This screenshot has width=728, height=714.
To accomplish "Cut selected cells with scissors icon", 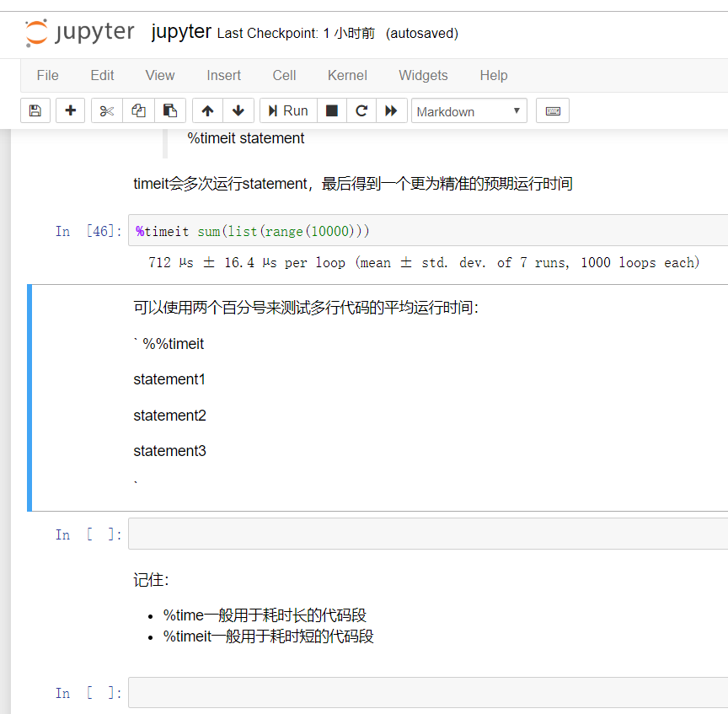I will [107, 110].
